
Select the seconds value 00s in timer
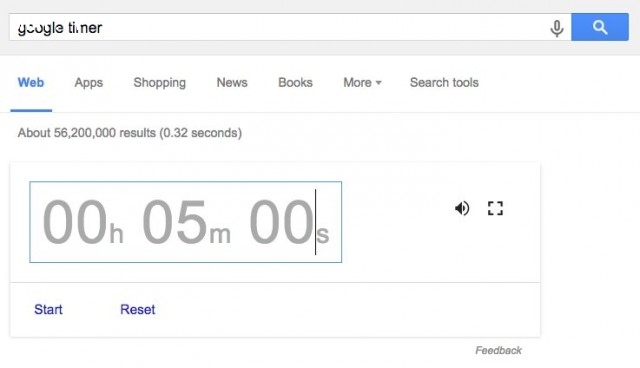[289, 222]
